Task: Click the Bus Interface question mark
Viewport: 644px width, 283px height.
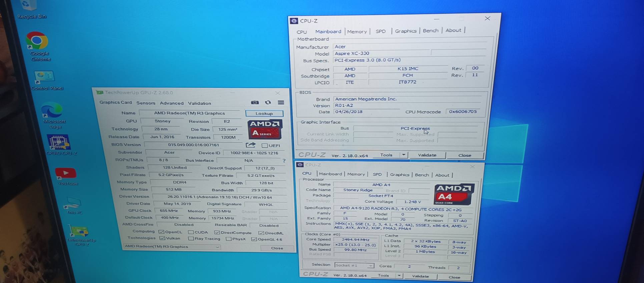Action: click(x=284, y=161)
